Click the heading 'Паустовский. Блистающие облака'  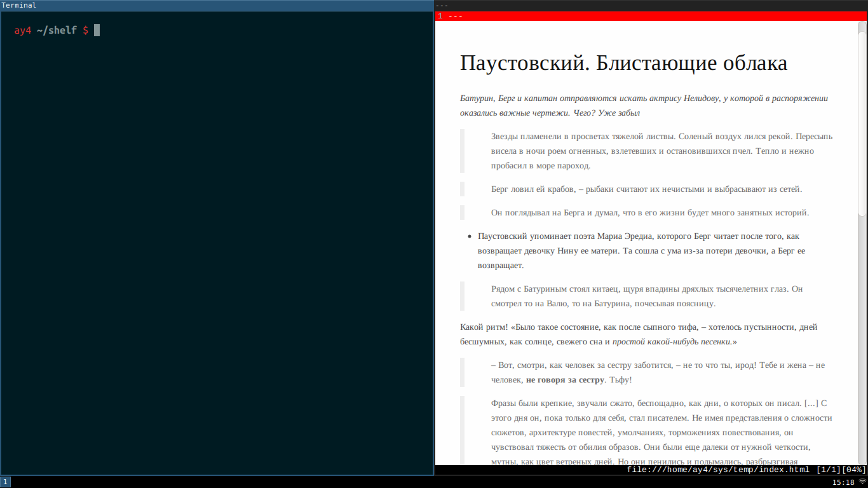(x=623, y=63)
